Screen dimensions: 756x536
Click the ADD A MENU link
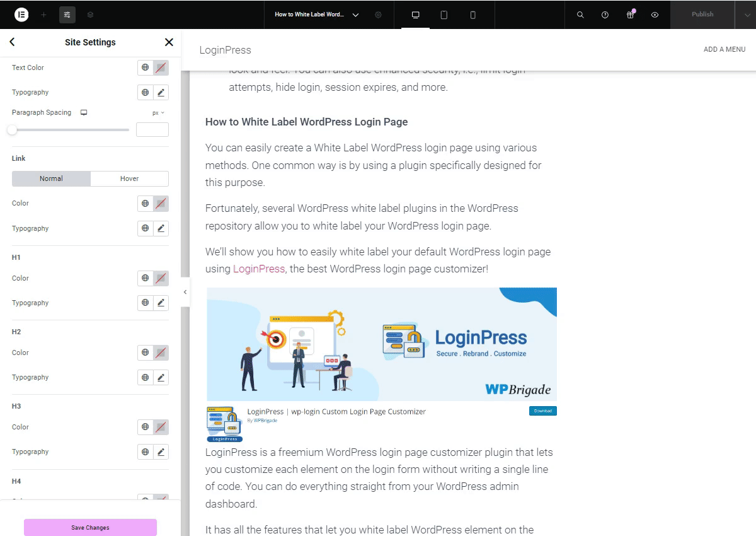724,49
